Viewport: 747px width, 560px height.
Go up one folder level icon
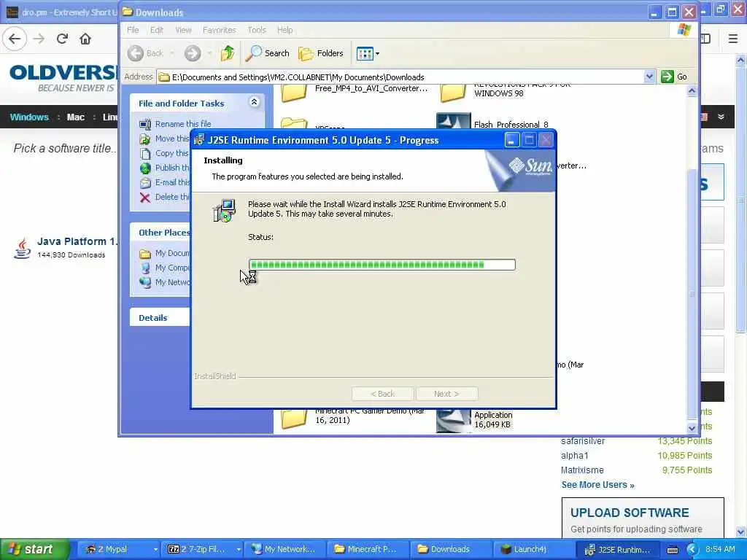coord(228,53)
